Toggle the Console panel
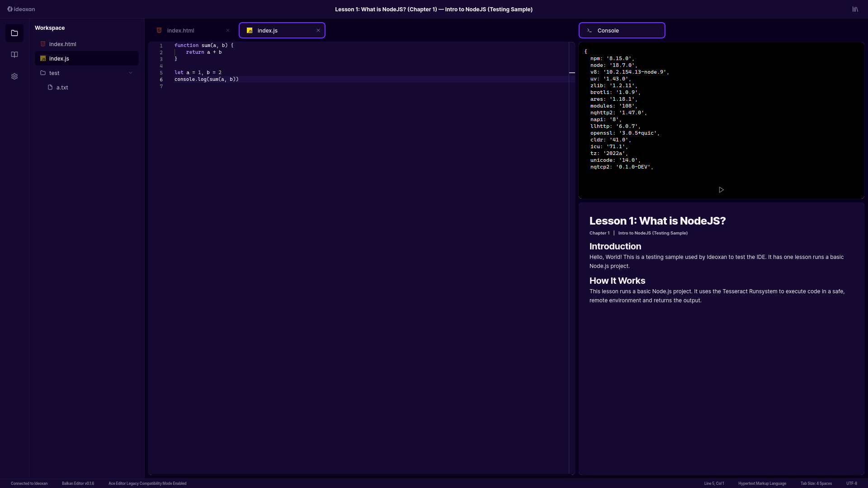This screenshot has width=868, height=488. tap(622, 30)
